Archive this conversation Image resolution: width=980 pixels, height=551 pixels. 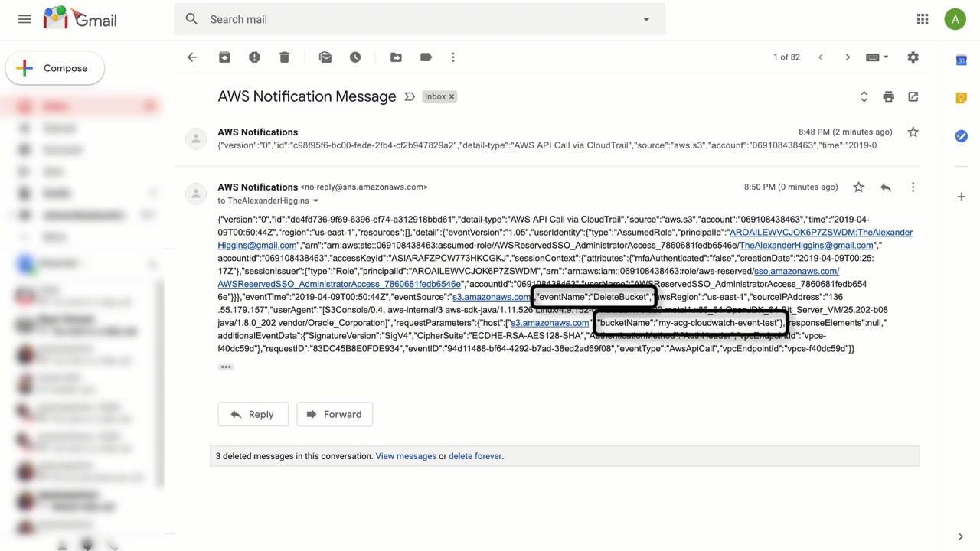[224, 57]
